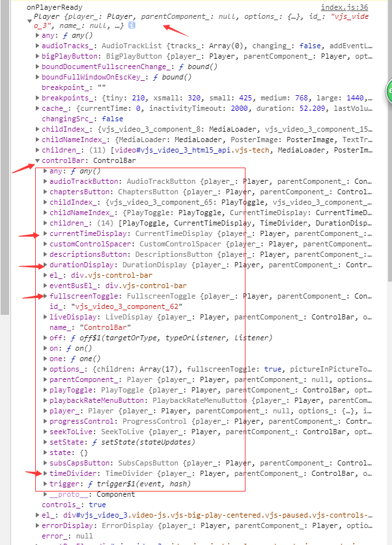Image resolution: width=392 pixels, height=545 pixels.
Task: Expand the trigger: f trigger$1 function
Action: 45,484
